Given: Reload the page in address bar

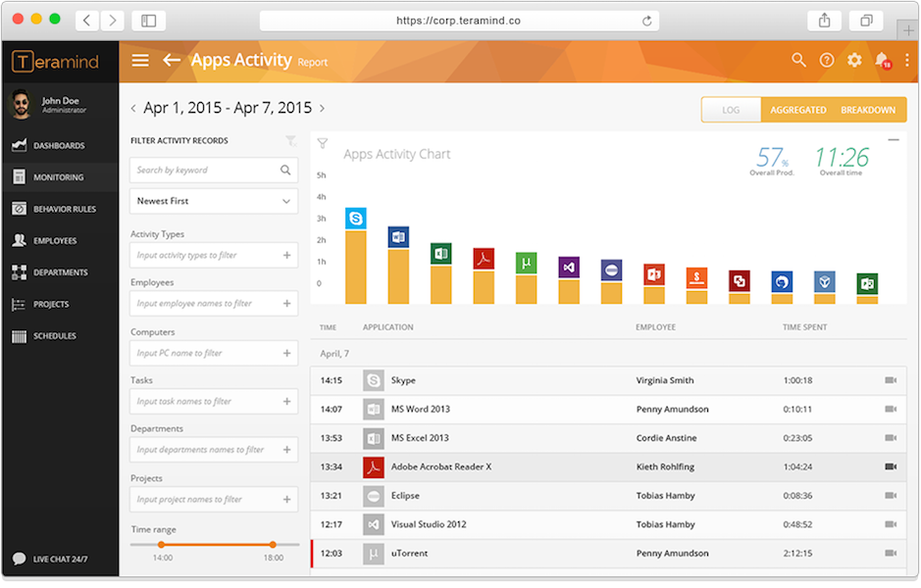Looking at the screenshot, I should tap(646, 21).
